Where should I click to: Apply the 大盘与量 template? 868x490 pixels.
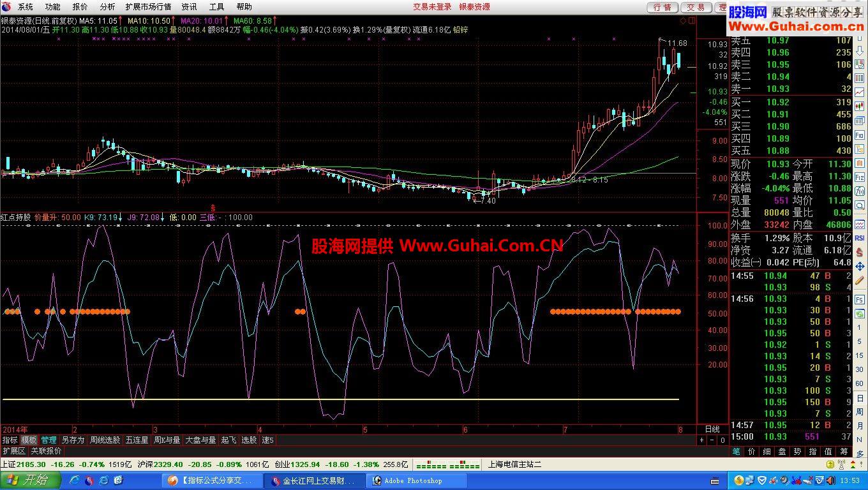[x=200, y=440]
